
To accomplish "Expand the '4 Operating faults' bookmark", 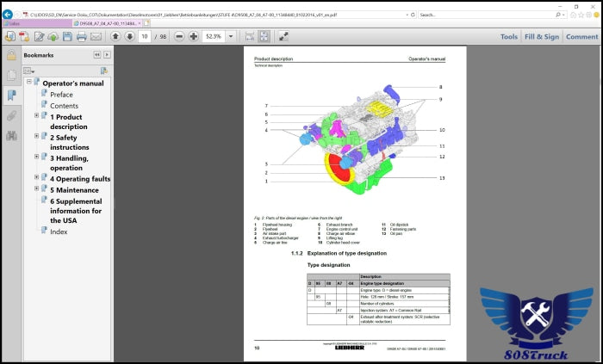I will (37, 178).
